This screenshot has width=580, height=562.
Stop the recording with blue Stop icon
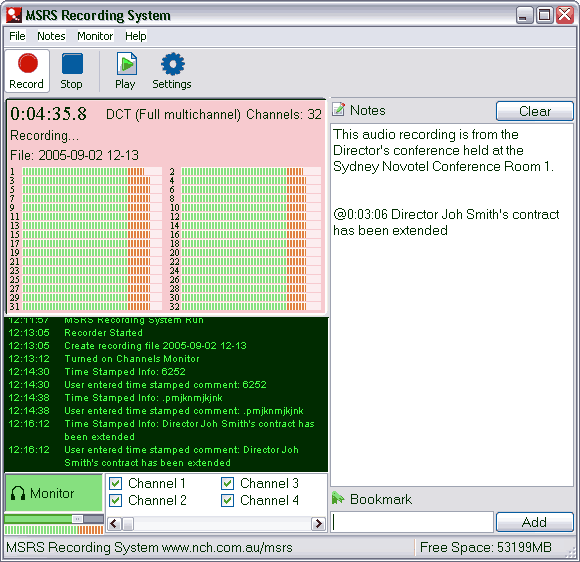point(72,64)
